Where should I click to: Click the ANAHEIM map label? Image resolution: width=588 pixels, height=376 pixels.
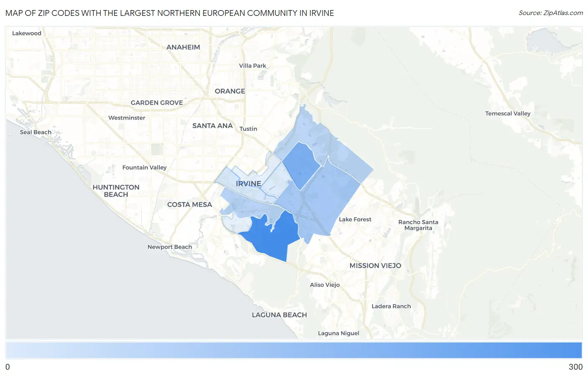pos(183,47)
